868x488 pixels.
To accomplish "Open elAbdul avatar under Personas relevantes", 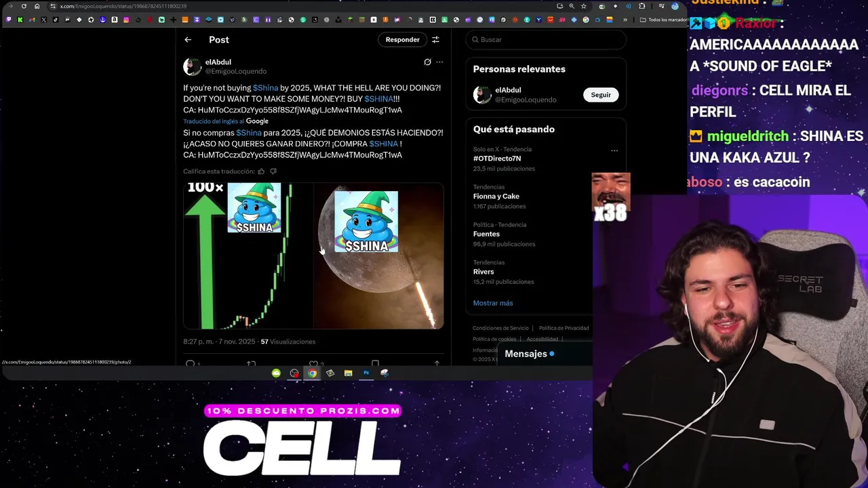I will pos(482,95).
